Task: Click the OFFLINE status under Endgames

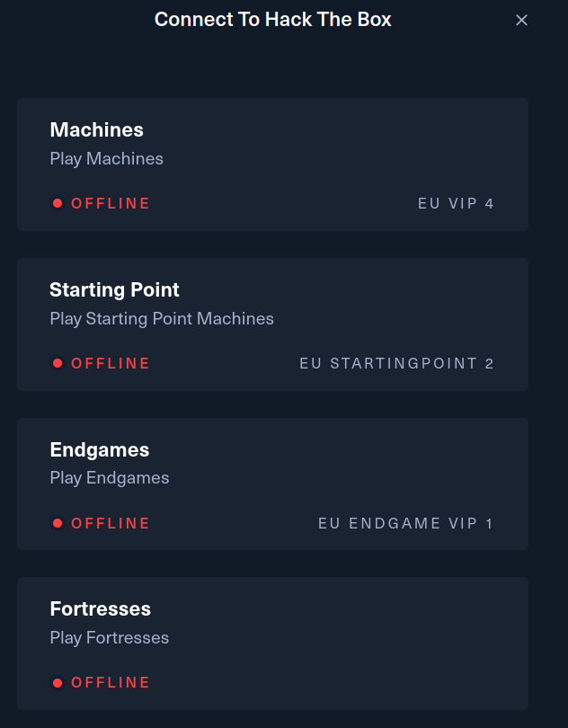Action: (111, 523)
